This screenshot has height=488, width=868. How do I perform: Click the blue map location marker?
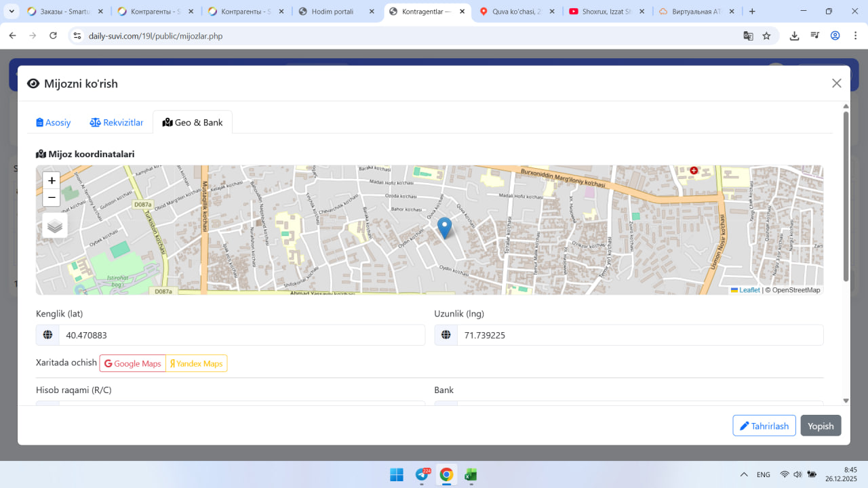[444, 227]
